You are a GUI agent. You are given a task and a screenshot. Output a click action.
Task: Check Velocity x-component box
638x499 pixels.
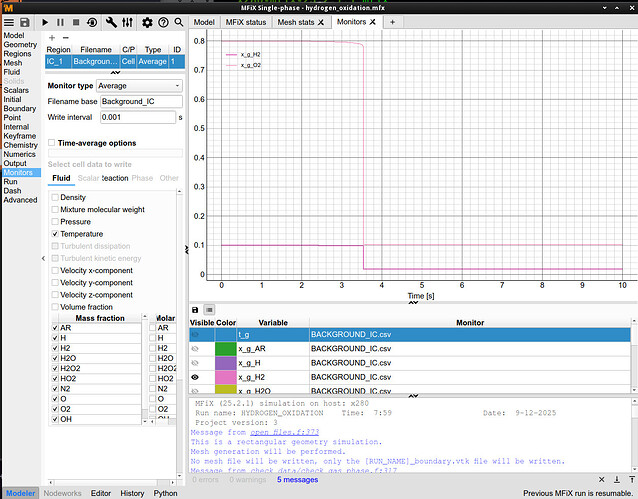[55, 271]
